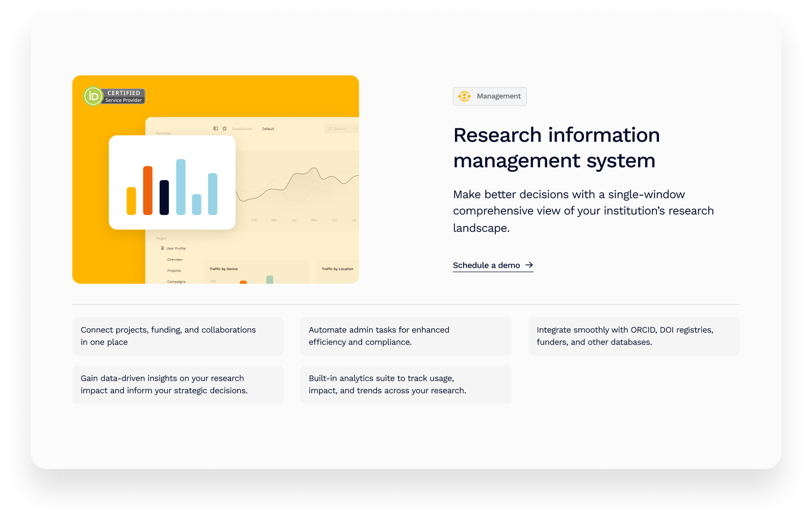Open the Projects page in sidebar

174,271
